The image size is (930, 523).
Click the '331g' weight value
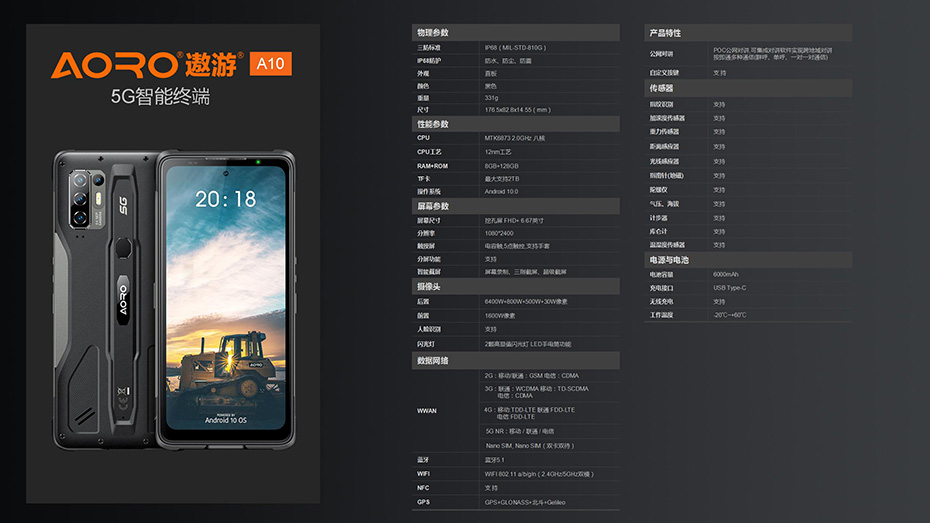[491, 98]
